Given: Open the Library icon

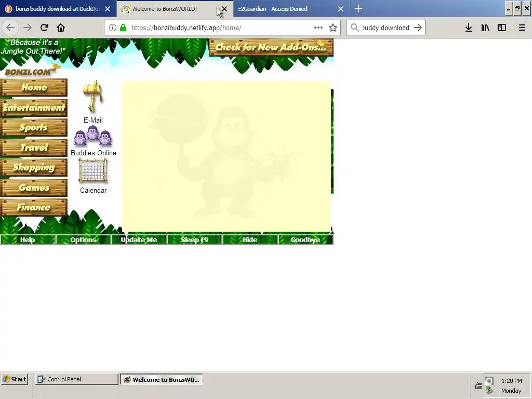Looking at the screenshot, I should coord(485,28).
